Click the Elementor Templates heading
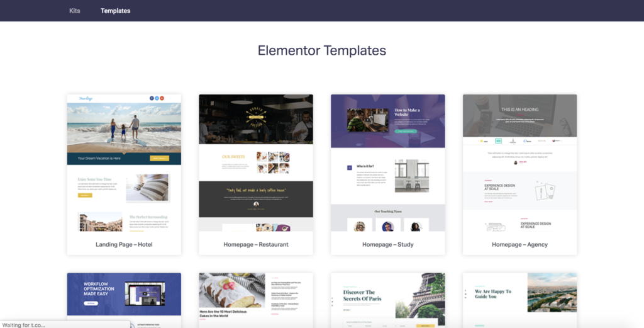 [321, 50]
